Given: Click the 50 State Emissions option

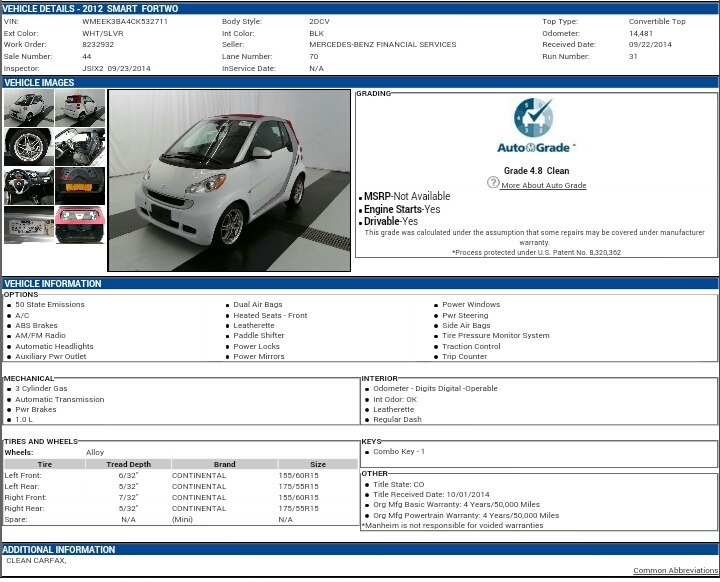Looking at the screenshot, I should [x=50, y=304].
